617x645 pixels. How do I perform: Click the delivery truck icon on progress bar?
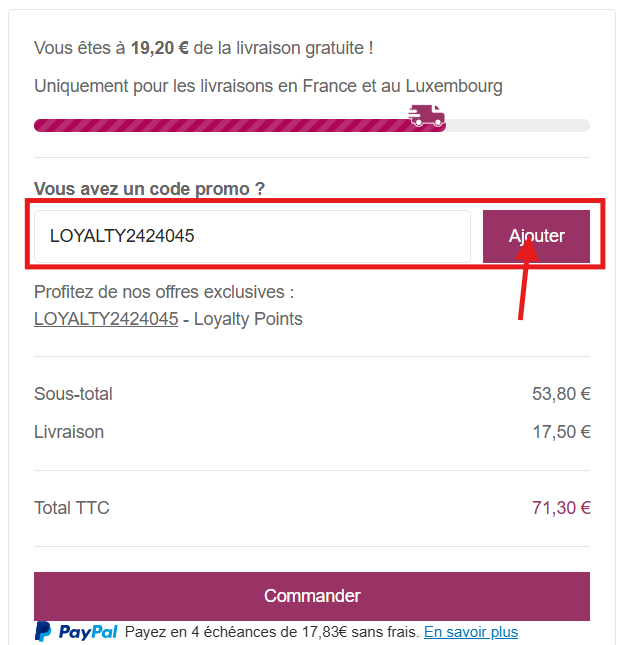[x=427, y=116]
